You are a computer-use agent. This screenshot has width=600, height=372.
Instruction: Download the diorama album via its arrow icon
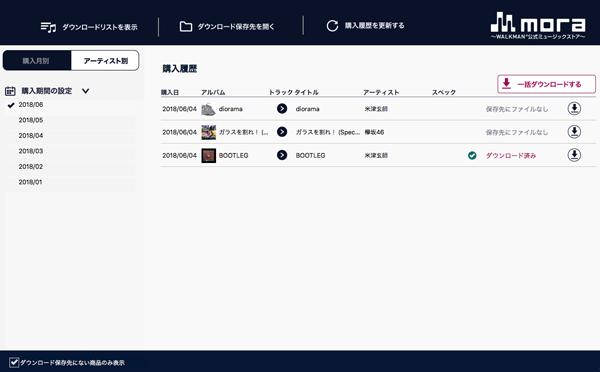coord(574,108)
